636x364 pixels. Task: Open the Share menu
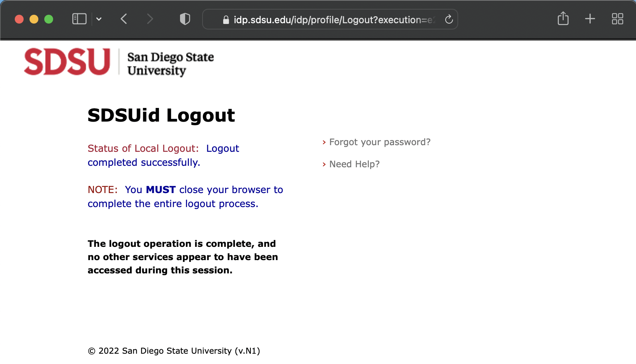[563, 18]
